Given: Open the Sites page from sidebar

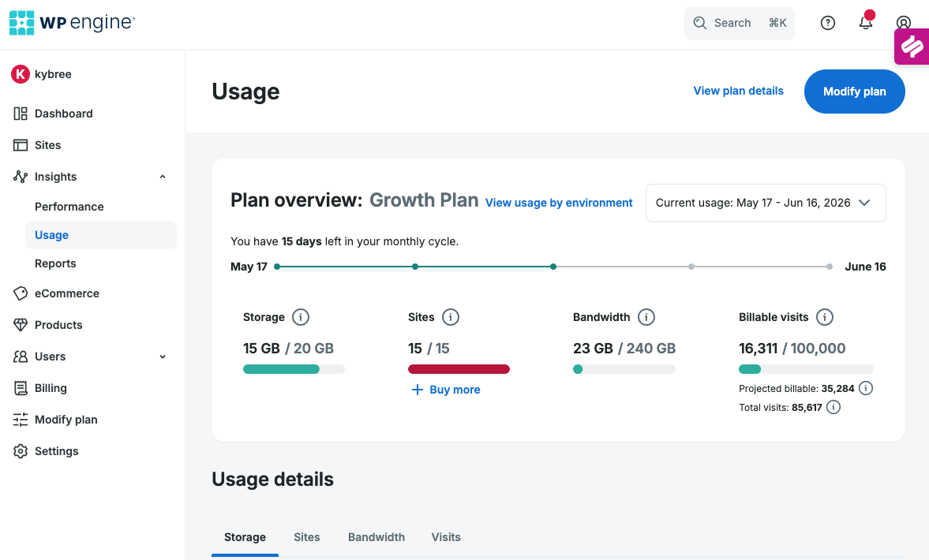Looking at the screenshot, I should point(47,145).
